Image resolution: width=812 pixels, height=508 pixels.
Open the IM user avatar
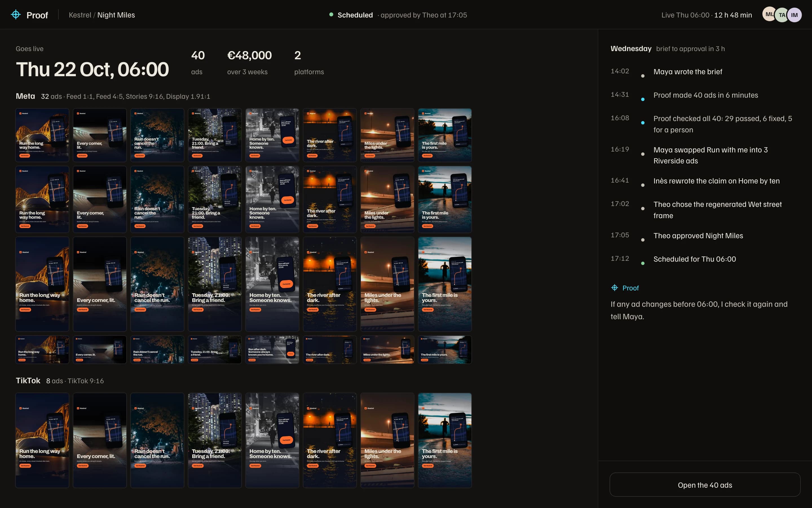pos(794,15)
